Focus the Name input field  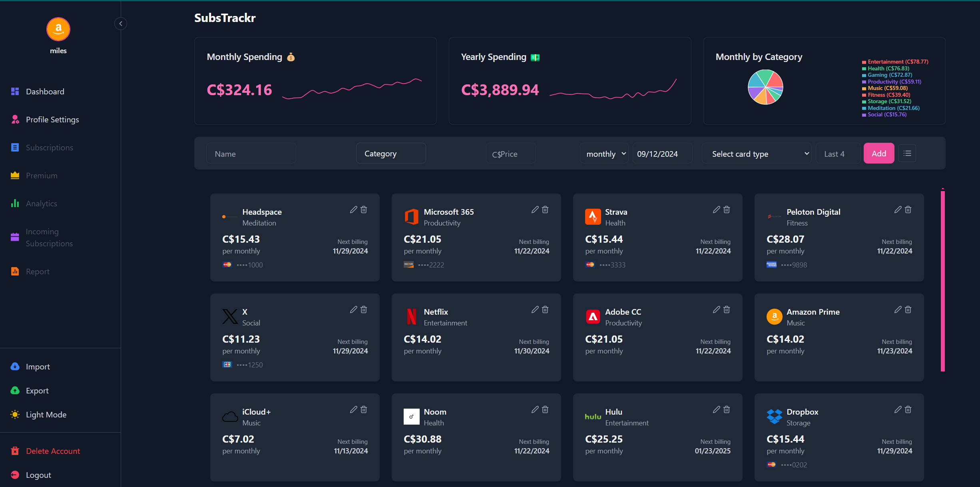pyautogui.click(x=251, y=154)
